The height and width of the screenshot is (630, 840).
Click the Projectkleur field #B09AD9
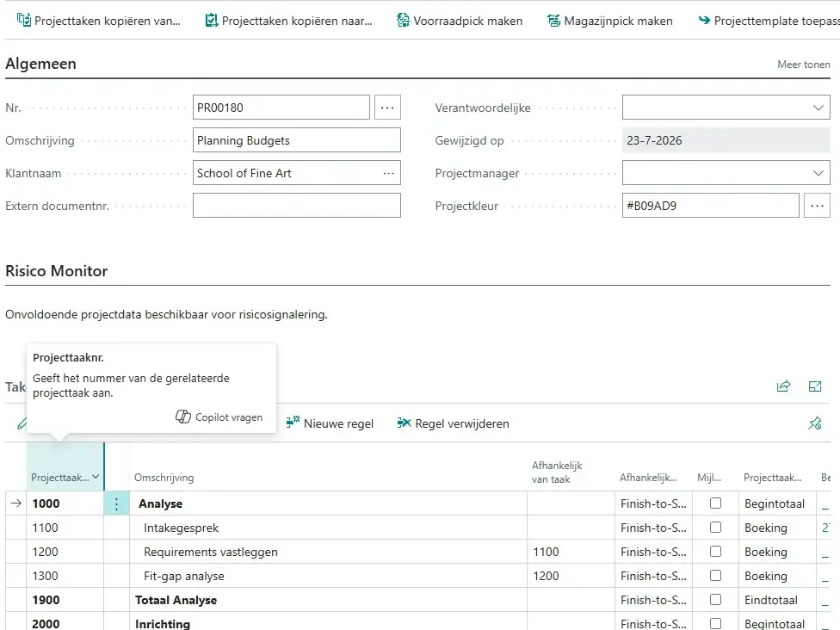point(710,206)
